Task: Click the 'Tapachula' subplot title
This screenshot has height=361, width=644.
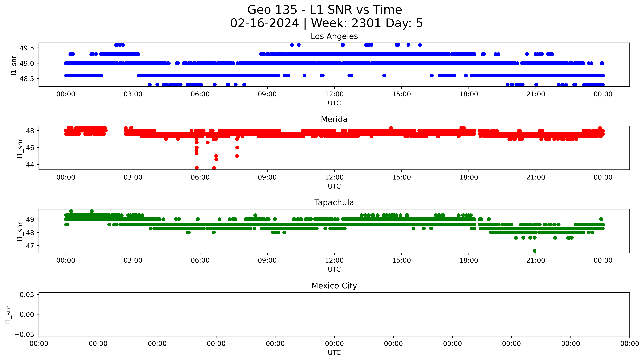Action: point(334,203)
